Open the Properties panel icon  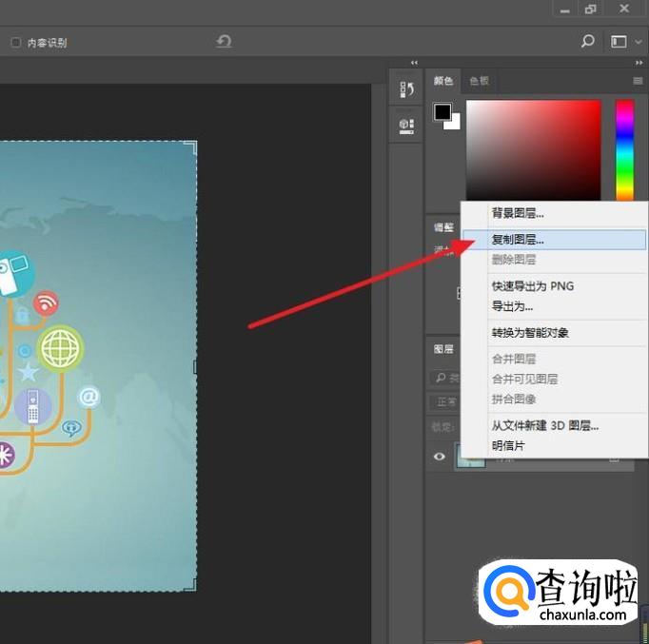(x=407, y=125)
